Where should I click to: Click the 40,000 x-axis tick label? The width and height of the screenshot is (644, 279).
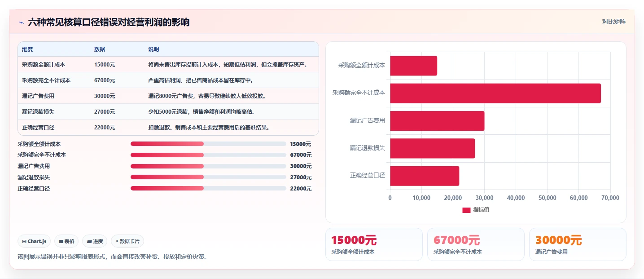(516, 198)
